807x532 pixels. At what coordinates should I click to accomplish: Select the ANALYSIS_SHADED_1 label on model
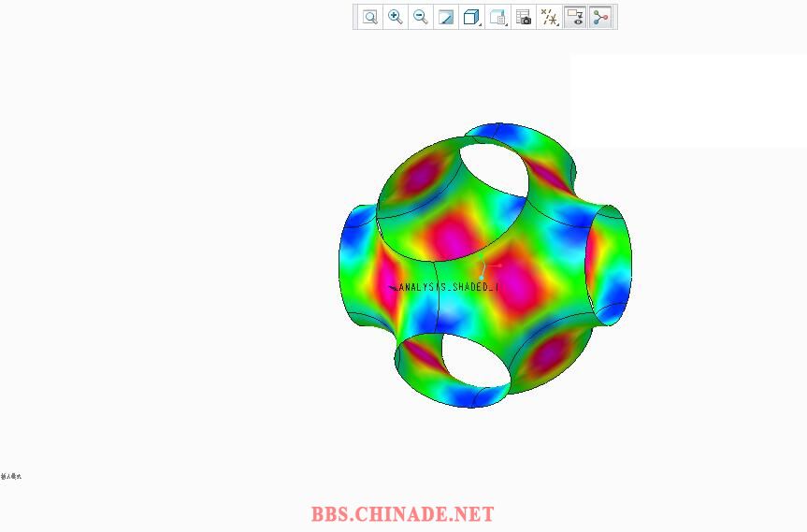tap(448, 287)
